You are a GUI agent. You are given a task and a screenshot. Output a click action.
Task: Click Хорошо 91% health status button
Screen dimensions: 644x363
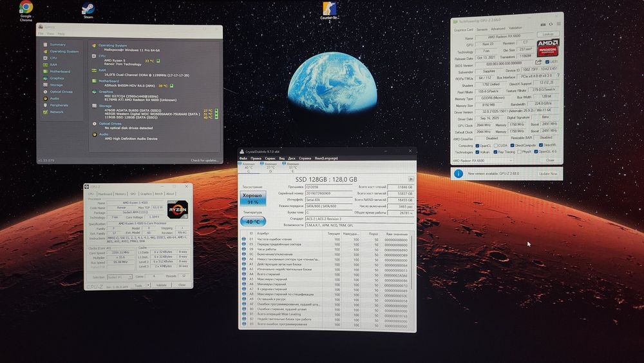point(252,199)
